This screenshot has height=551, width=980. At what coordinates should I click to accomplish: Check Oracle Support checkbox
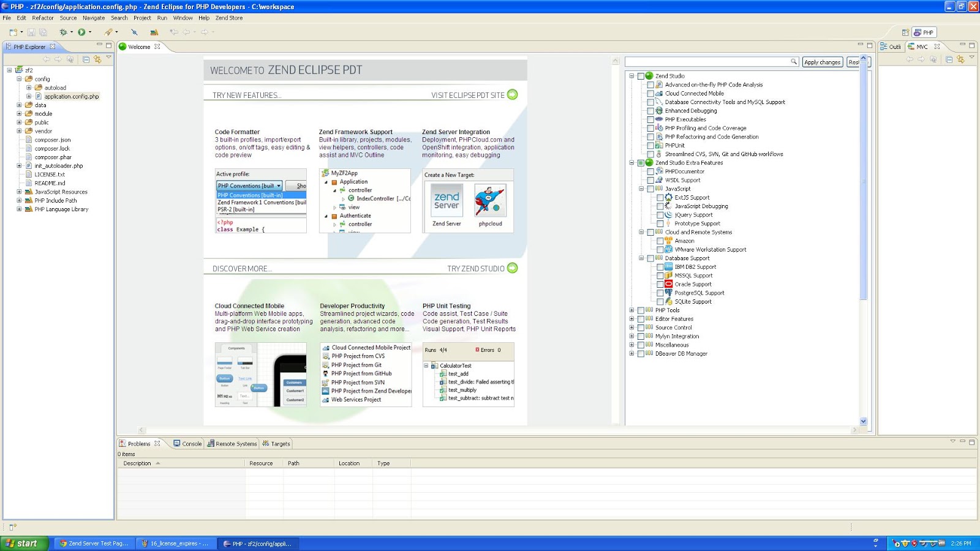660,285
